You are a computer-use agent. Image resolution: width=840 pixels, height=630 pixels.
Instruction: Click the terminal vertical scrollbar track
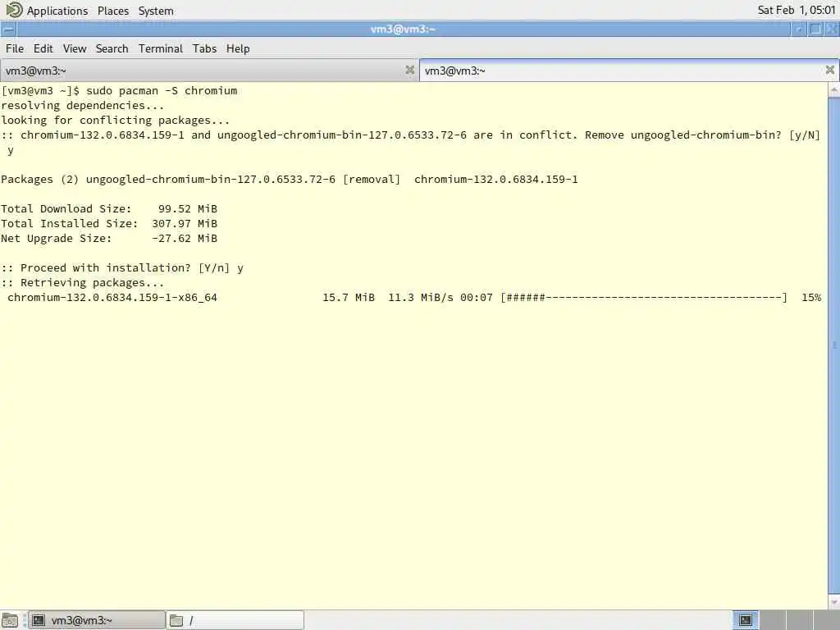pos(834,345)
